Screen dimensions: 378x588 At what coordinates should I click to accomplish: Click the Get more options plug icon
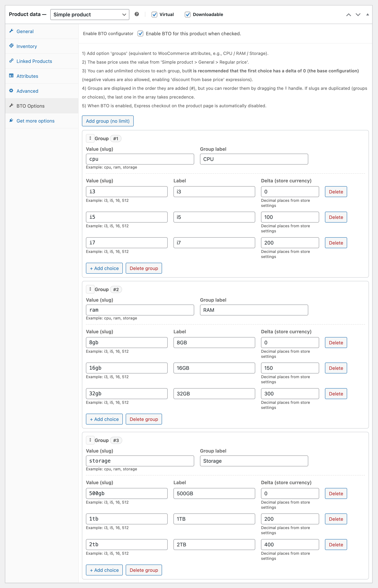(11, 120)
